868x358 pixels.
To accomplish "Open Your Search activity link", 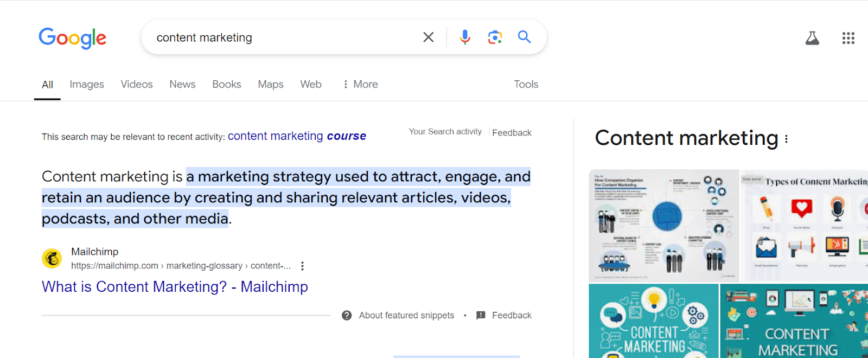I will (x=445, y=131).
